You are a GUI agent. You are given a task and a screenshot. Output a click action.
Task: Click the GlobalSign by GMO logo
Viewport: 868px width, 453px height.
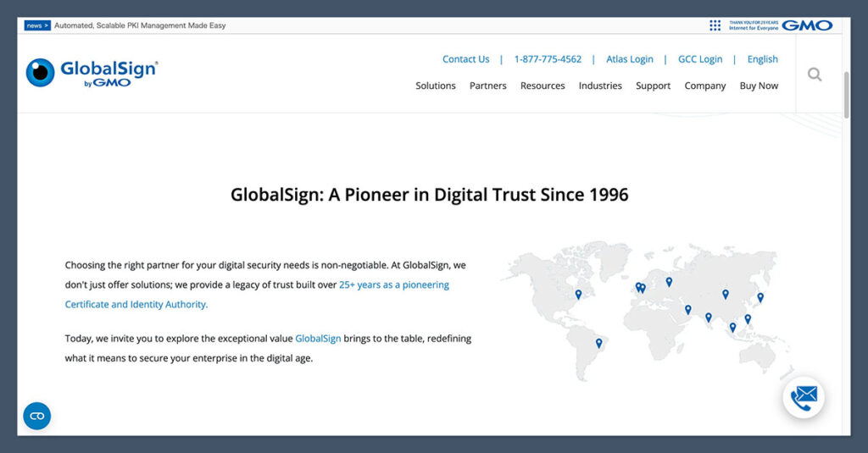(92, 73)
